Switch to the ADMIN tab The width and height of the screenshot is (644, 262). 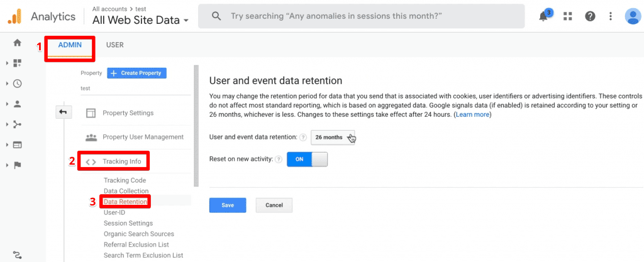coord(70,45)
